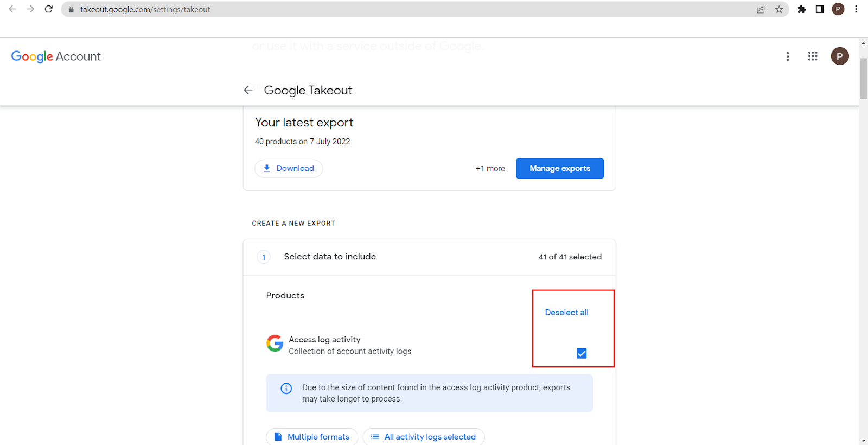The height and width of the screenshot is (445, 868).
Task: Expand the +1 more exports link
Action: [x=490, y=169]
